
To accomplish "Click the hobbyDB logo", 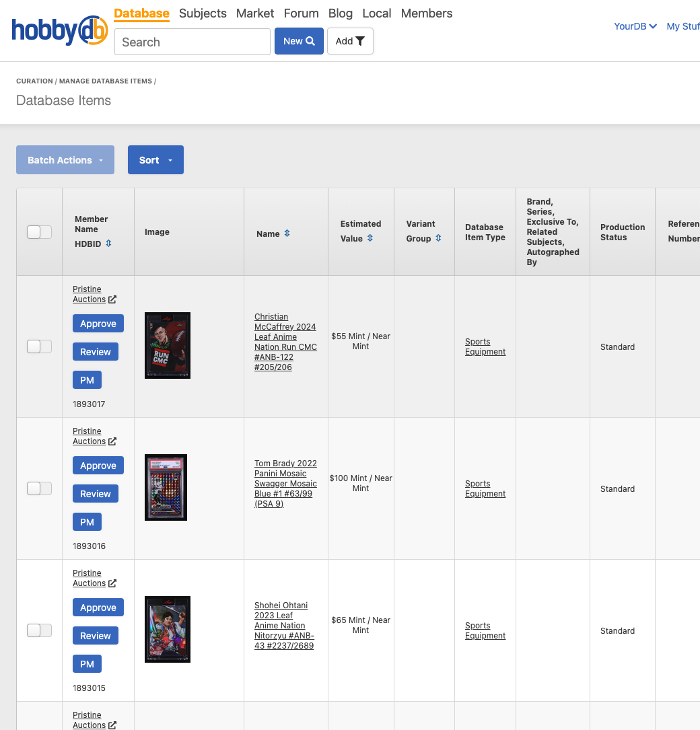I will point(59,30).
